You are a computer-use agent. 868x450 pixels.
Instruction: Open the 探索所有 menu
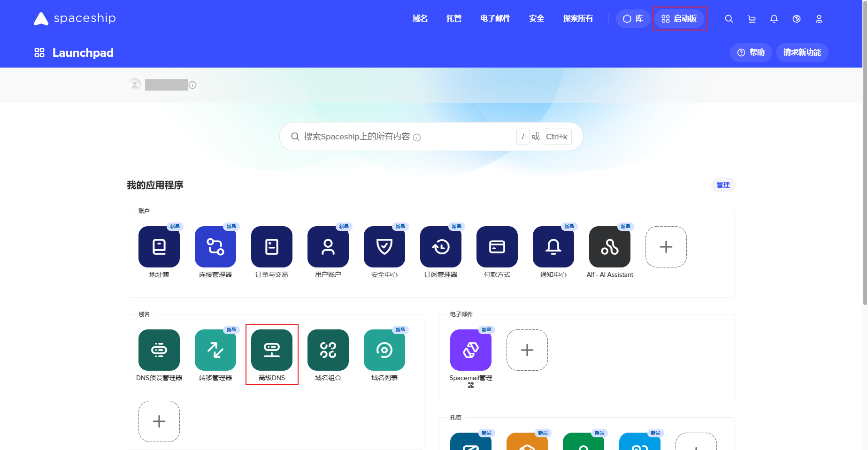point(578,19)
